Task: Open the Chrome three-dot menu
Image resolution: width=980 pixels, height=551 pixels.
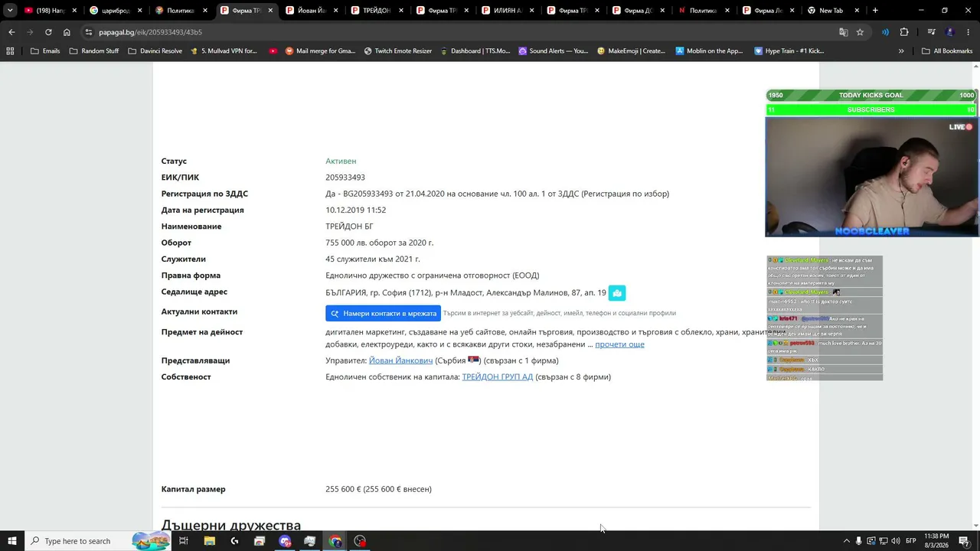Action: click(968, 32)
